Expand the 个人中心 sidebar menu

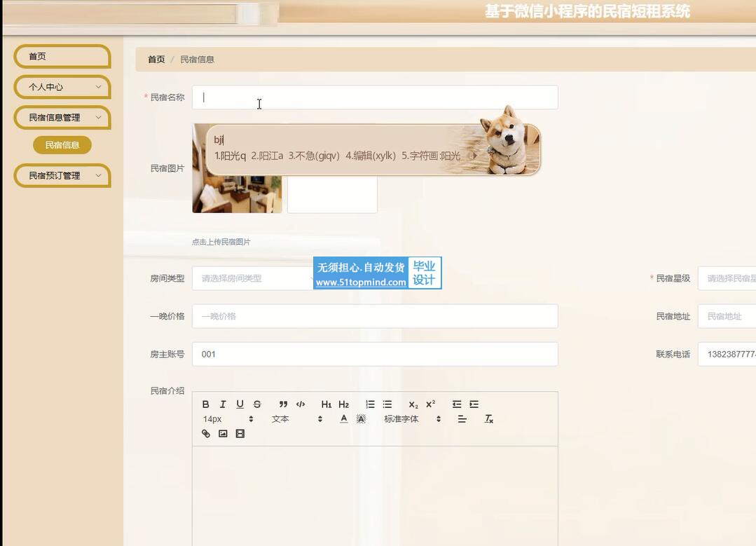(62, 87)
